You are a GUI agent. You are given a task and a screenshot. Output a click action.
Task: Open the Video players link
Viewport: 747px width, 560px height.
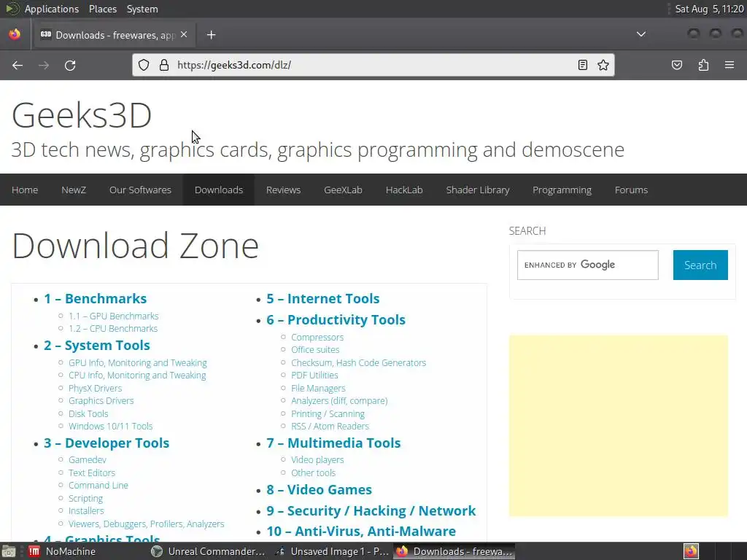[317, 460]
